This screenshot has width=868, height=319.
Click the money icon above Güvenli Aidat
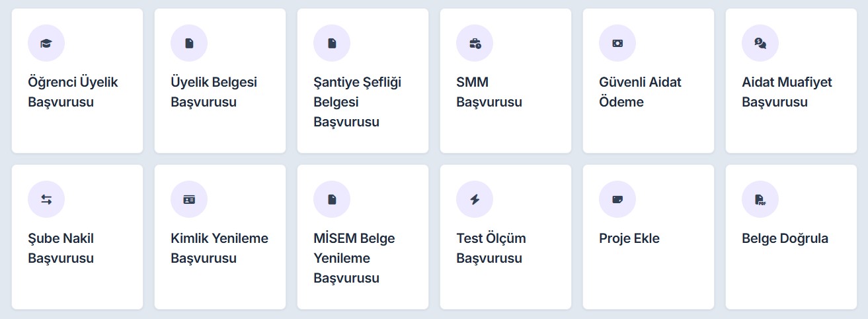pos(617,43)
